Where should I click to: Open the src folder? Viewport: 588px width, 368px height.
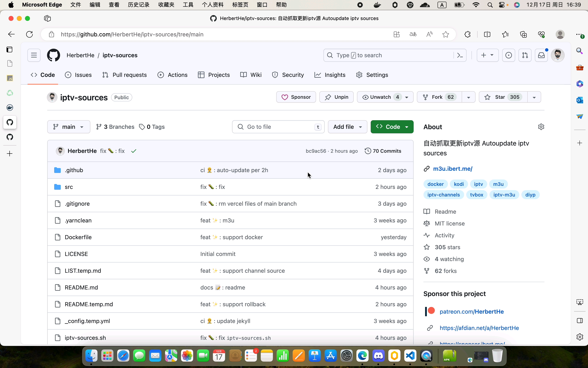pyautogui.click(x=69, y=187)
